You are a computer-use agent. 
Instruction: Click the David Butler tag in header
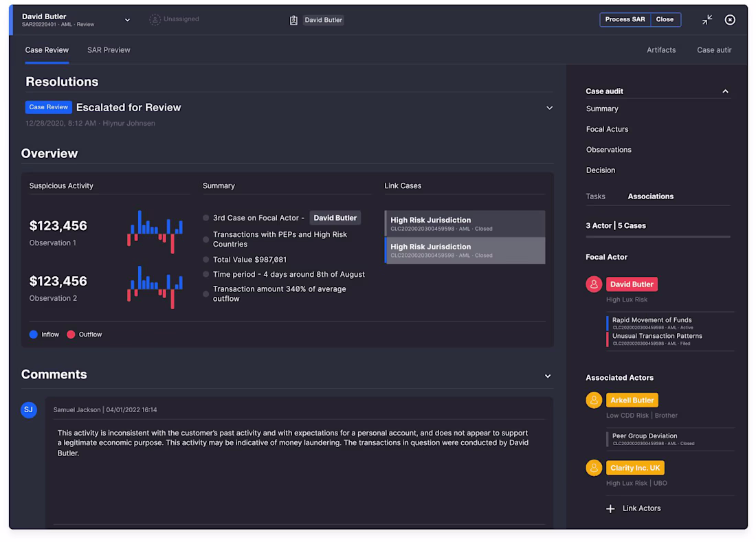coord(323,20)
